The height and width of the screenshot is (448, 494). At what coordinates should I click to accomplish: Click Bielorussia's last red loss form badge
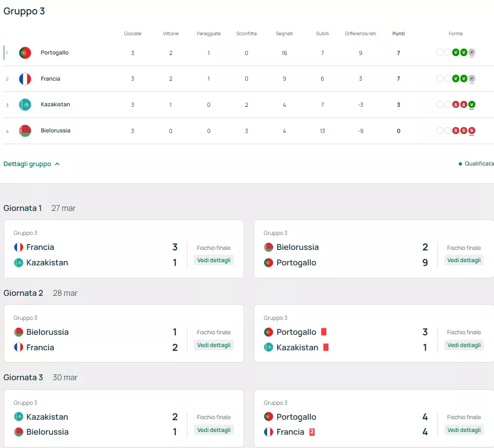[472, 131]
